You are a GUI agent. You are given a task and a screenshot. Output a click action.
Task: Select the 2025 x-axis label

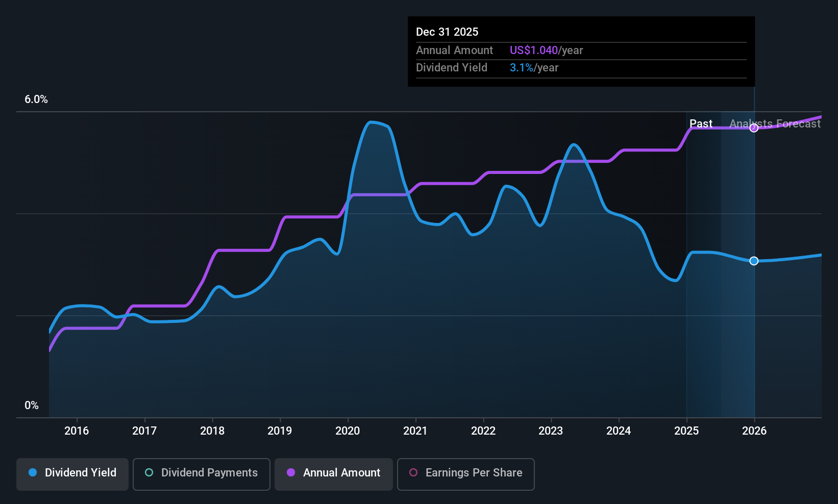click(x=686, y=431)
